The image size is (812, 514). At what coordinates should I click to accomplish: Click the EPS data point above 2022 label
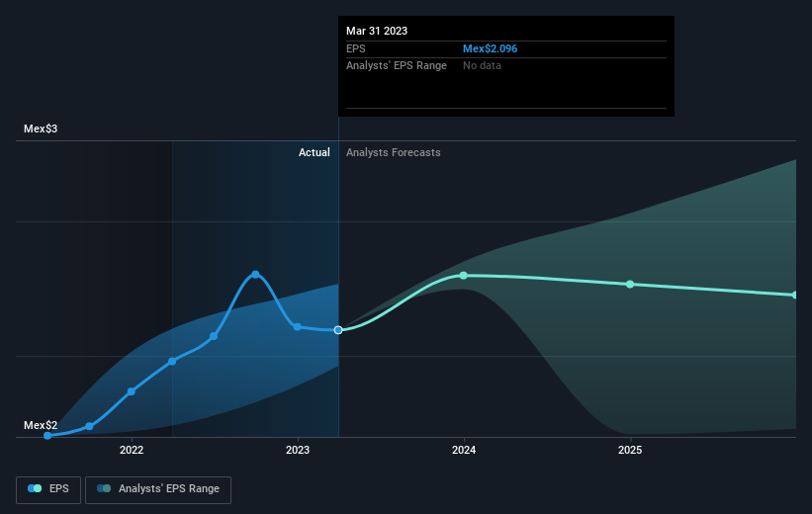[131, 391]
